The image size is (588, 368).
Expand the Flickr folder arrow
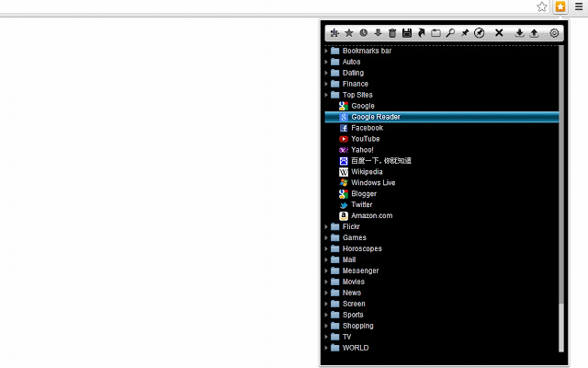coord(326,226)
